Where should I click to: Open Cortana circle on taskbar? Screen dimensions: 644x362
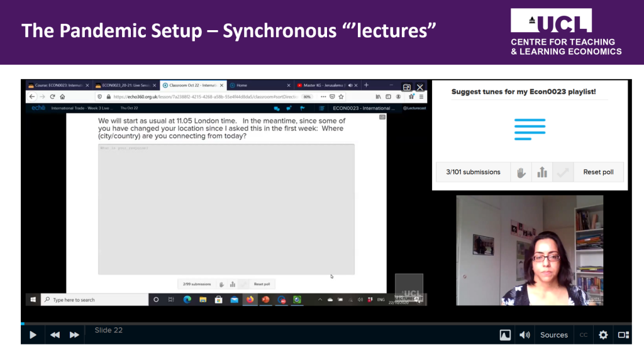tap(156, 300)
